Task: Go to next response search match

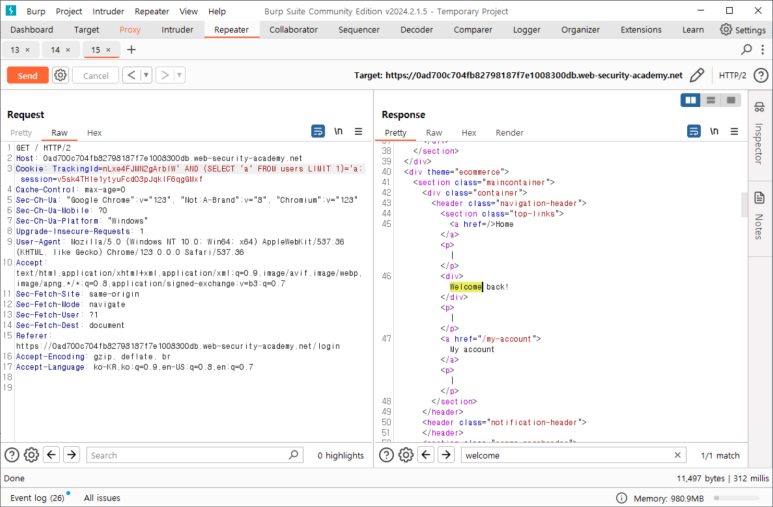Action: (446, 455)
